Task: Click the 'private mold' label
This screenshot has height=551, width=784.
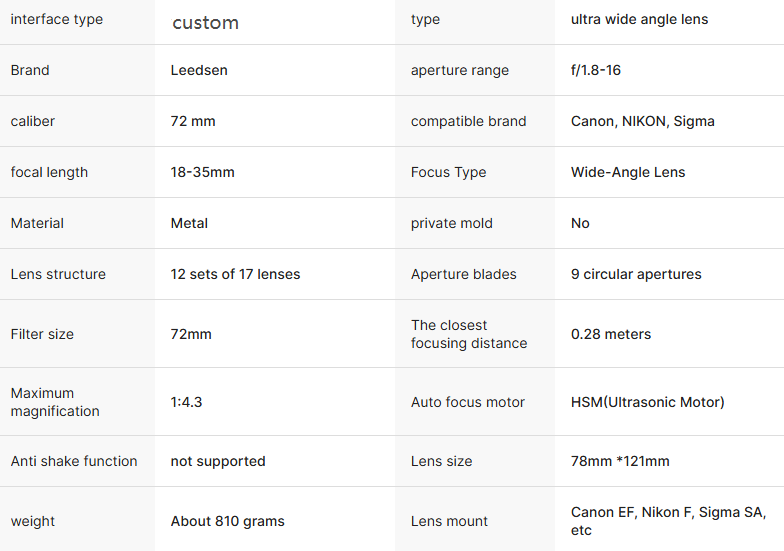Action: coord(451,223)
